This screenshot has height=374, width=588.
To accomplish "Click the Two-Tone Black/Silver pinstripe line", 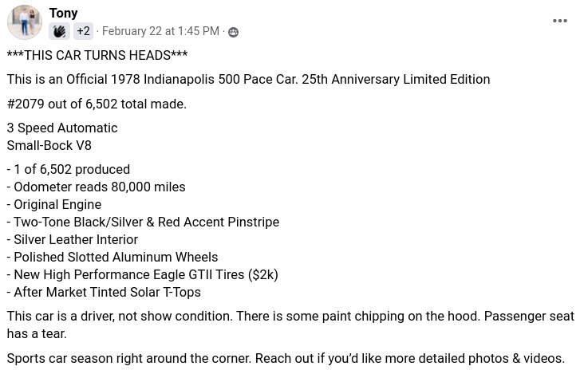I will coord(143,222).
